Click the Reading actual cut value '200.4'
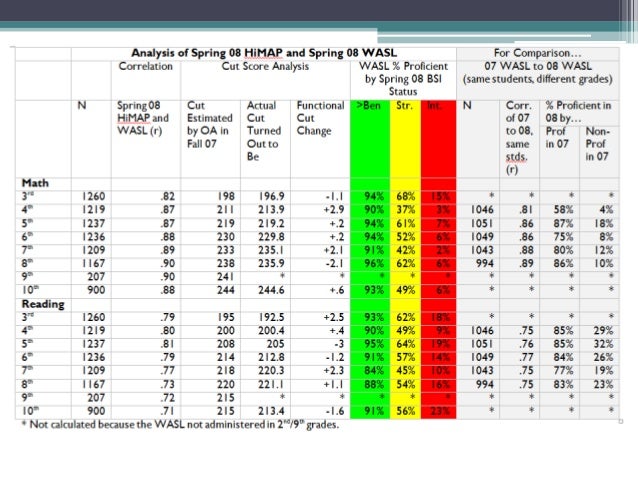The image size is (638, 479). click(x=271, y=331)
